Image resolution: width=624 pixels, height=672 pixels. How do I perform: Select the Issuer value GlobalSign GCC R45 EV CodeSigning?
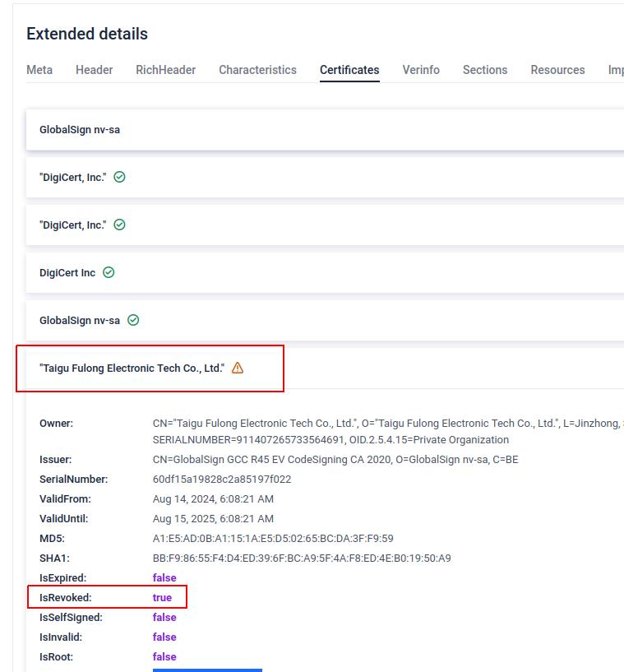point(335,460)
